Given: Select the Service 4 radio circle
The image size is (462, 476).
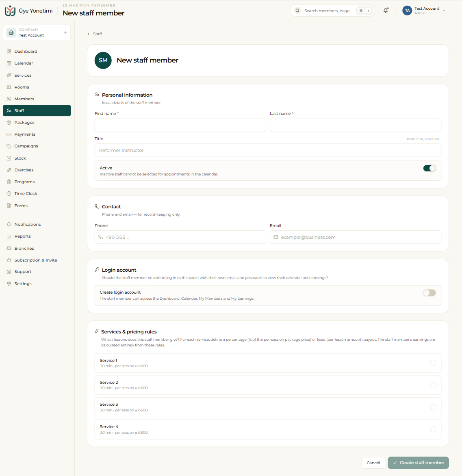Looking at the screenshot, I should tap(433, 429).
